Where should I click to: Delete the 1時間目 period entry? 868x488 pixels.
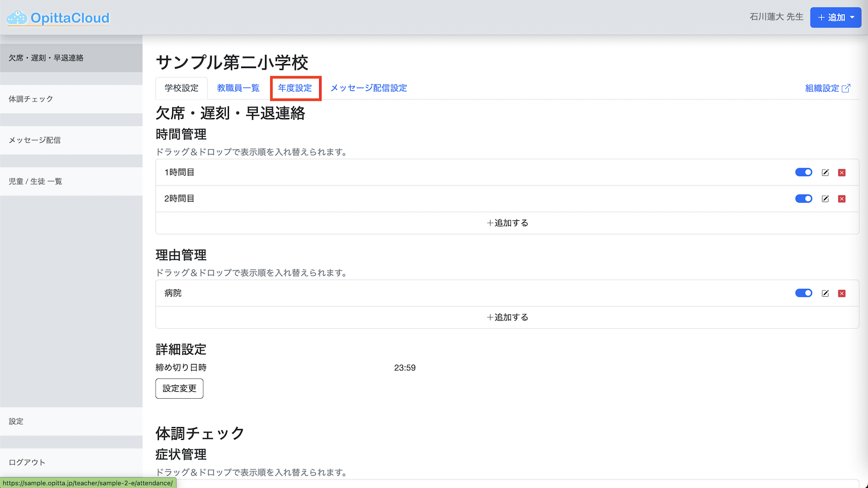pyautogui.click(x=842, y=173)
